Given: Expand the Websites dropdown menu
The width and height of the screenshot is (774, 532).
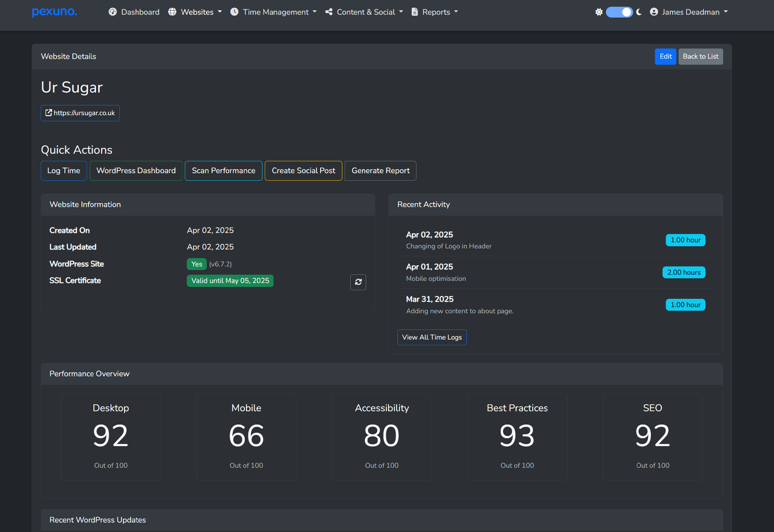Looking at the screenshot, I should pyautogui.click(x=195, y=12).
